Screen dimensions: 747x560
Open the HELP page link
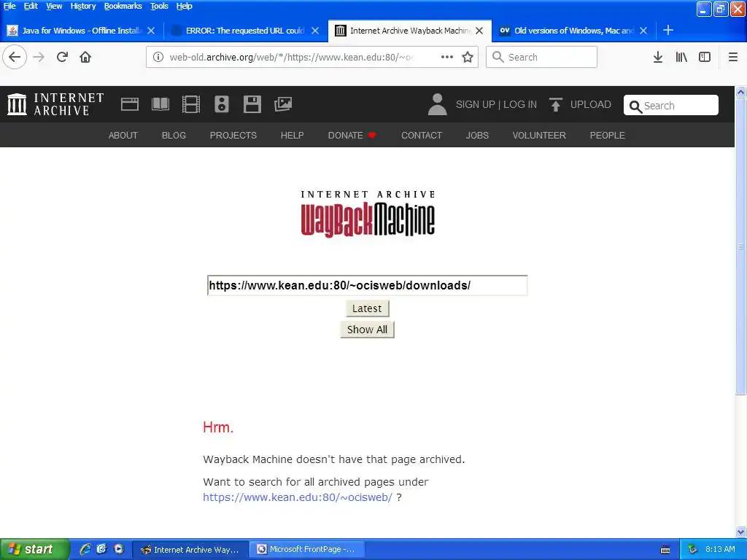[292, 135]
